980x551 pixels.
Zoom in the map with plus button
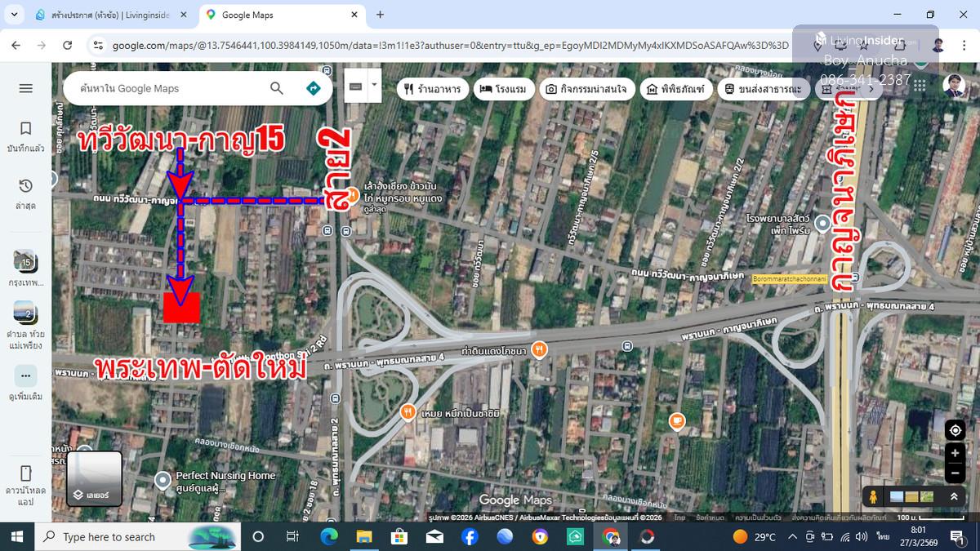tap(955, 453)
